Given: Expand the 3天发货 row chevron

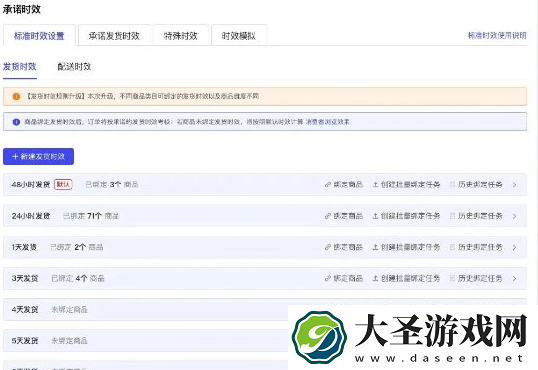Looking at the screenshot, I should [515, 279].
